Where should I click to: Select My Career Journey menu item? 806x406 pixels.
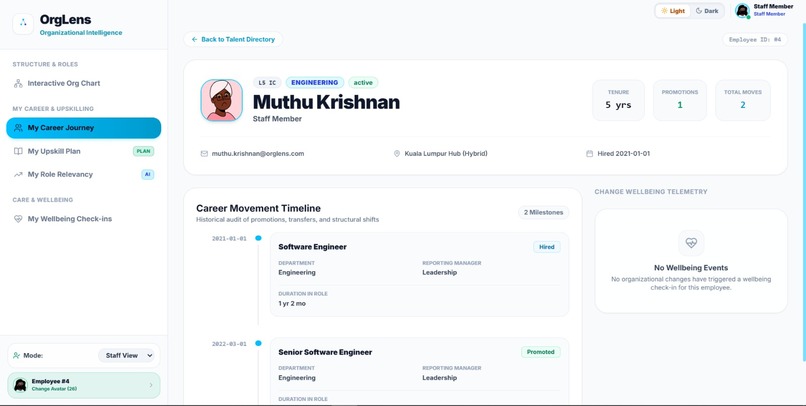click(84, 128)
